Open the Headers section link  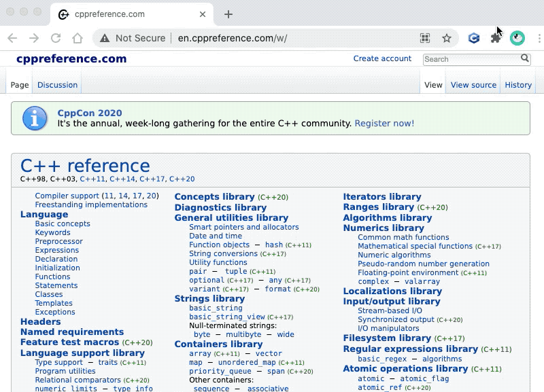(41, 321)
